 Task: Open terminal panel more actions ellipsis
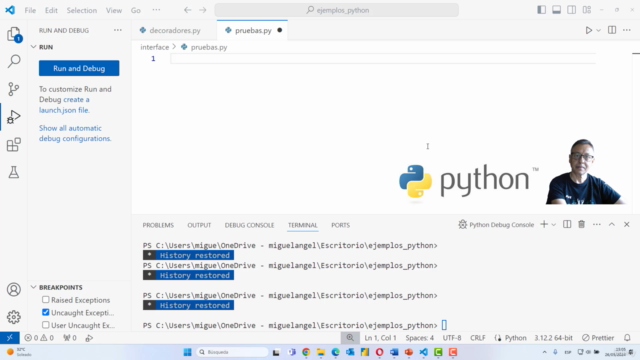[x=597, y=224]
